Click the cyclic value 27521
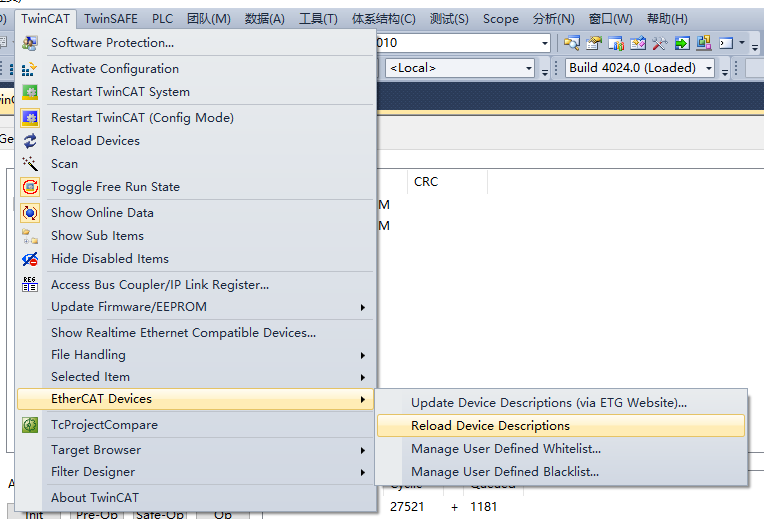Image resolution: width=764 pixels, height=519 pixels. pos(407,507)
